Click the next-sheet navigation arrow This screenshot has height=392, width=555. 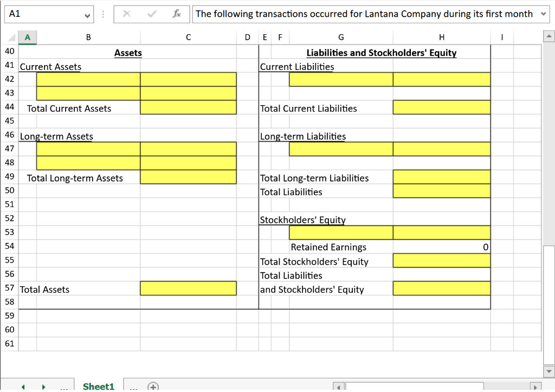point(43,385)
